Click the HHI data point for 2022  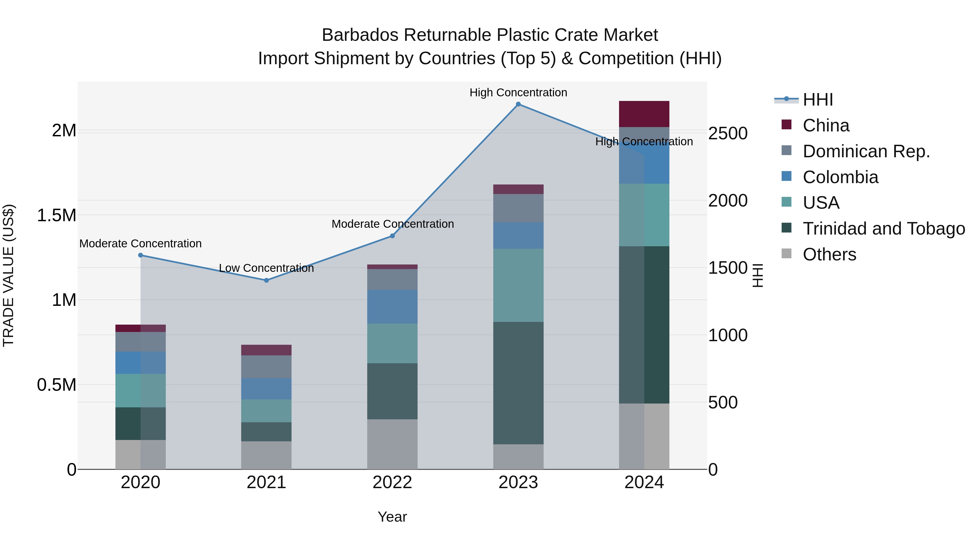392,236
